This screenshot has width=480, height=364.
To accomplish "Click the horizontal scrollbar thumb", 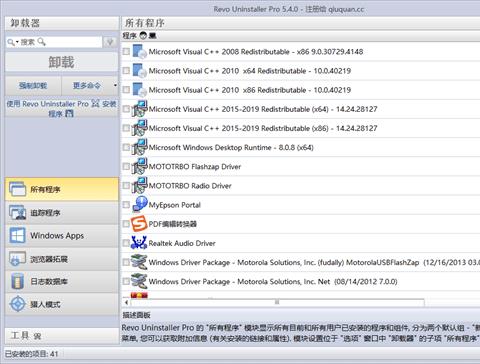I will tap(277, 302).
